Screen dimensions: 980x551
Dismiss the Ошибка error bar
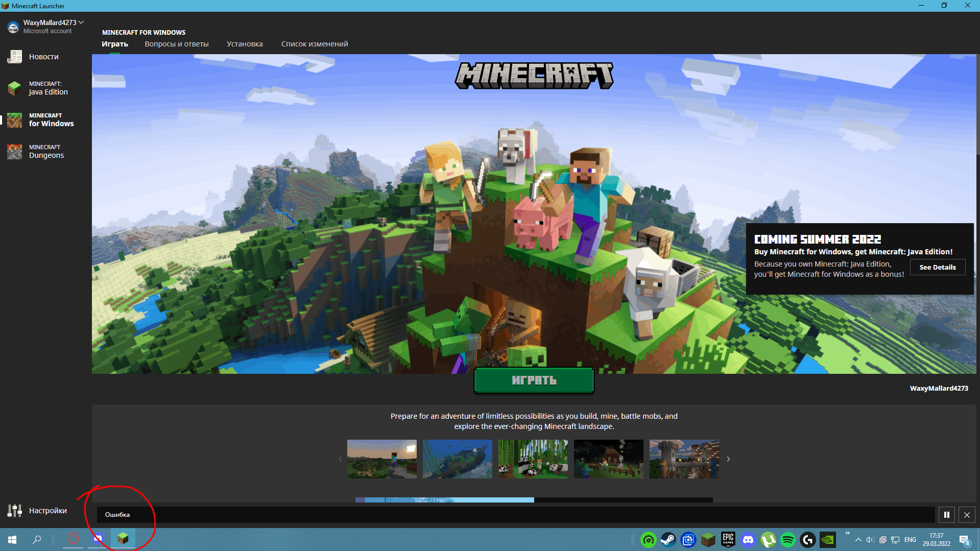967,515
